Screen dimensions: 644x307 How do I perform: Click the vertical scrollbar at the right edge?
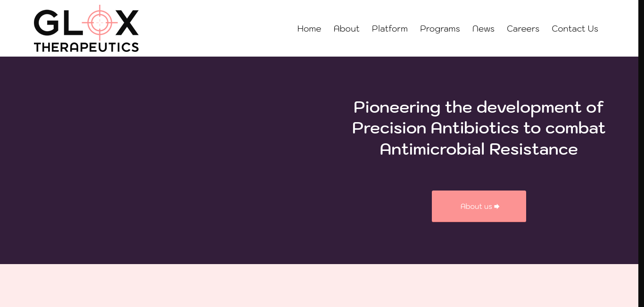pos(641,141)
